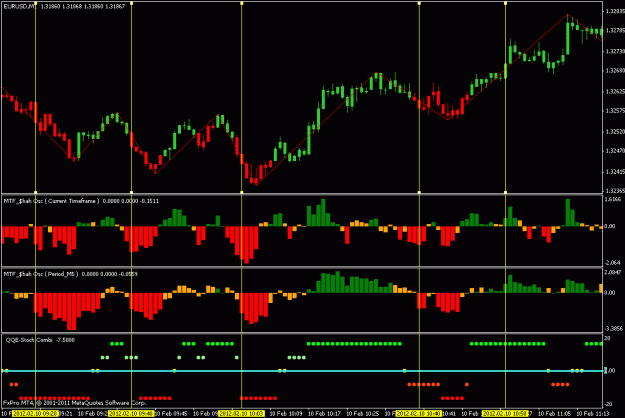Click the 10 Feb 10:25 time axis label
The height and width of the screenshot is (418, 625).
point(363,414)
